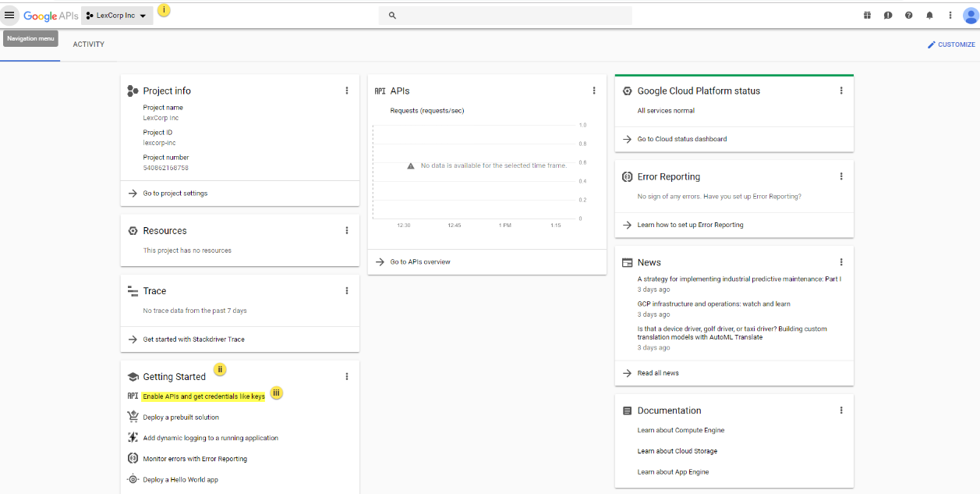The image size is (980, 494).
Task: Open the APIs card three-dot menu
Action: pyautogui.click(x=594, y=91)
